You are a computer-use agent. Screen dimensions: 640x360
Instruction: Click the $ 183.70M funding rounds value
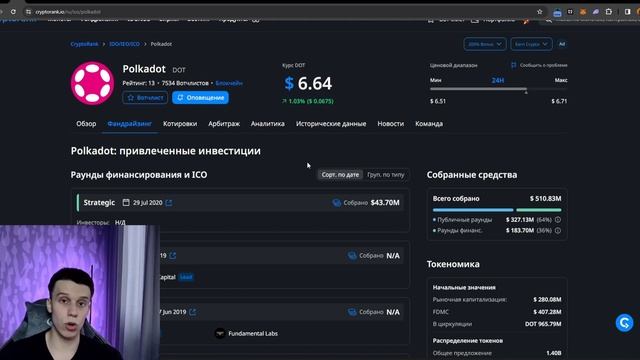[x=520, y=230]
